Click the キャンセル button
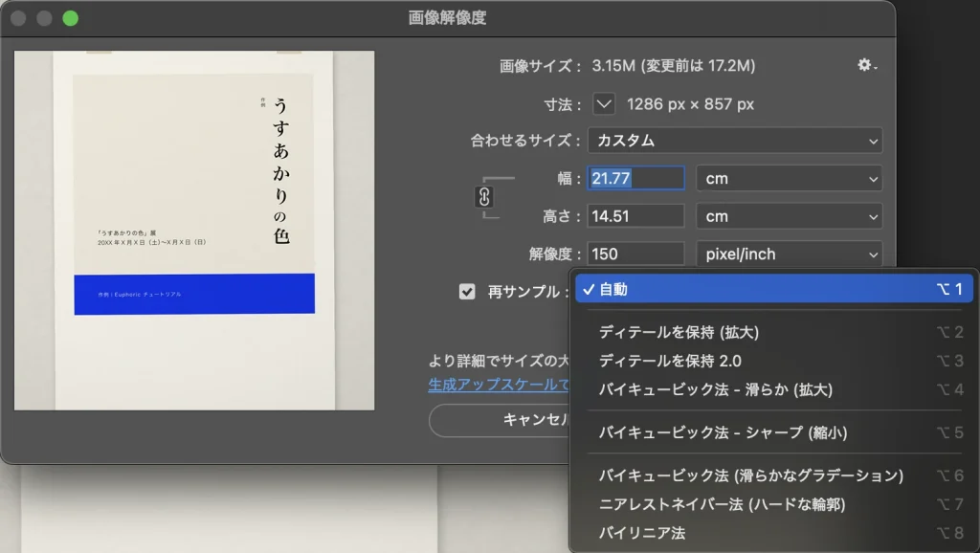Screen dimensions: 980x553 (x=500, y=420)
